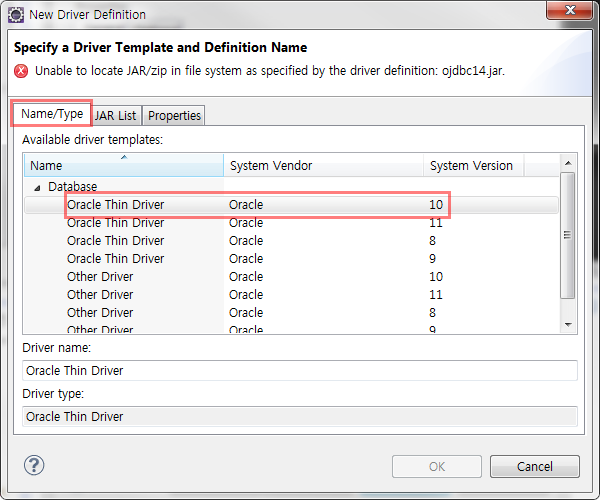
Task: Click the Cancel button
Action: (x=535, y=466)
